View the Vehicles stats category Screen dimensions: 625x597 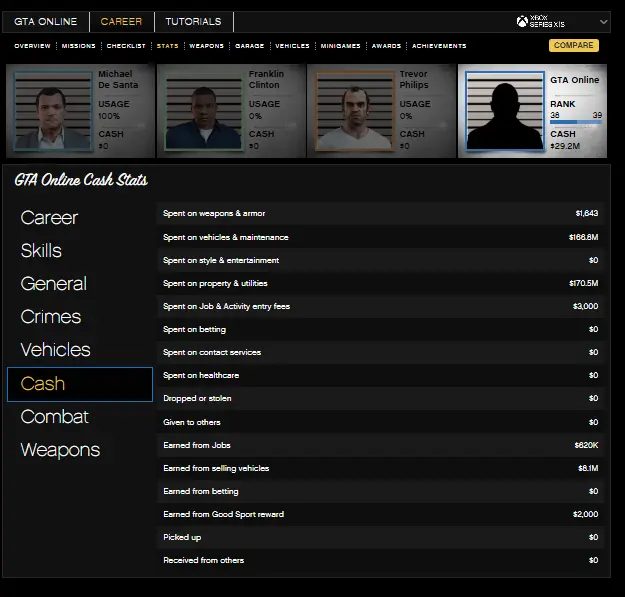click(x=55, y=350)
